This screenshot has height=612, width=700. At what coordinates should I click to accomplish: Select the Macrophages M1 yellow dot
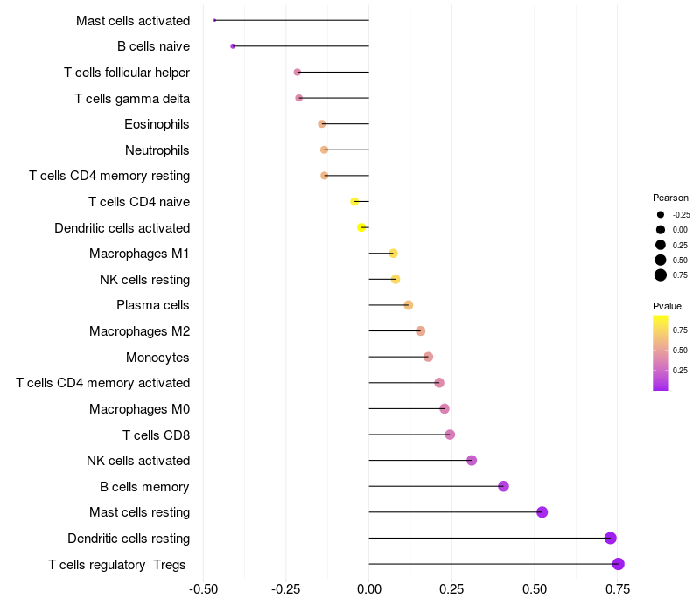tap(393, 254)
